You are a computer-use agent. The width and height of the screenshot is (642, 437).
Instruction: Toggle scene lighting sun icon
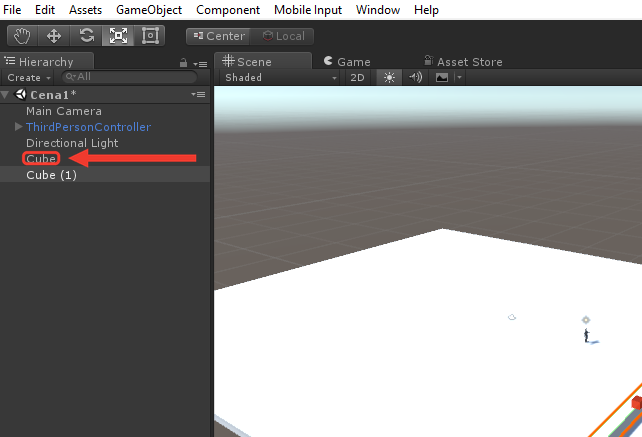(389, 77)
